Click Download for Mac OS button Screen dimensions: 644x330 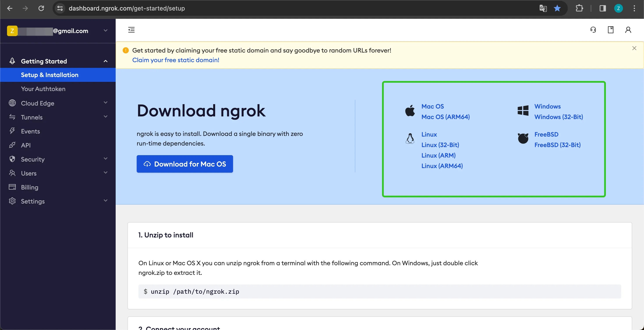pos(185,164)
